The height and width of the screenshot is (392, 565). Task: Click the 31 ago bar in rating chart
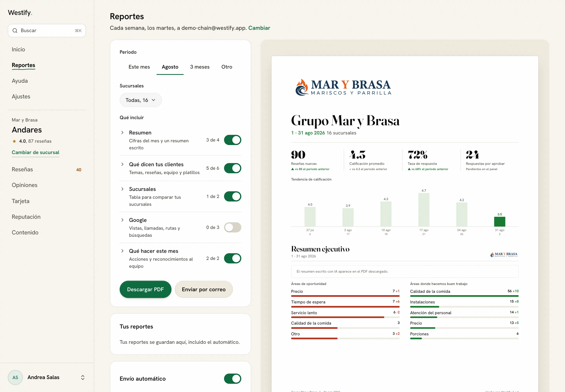(500, 221)
